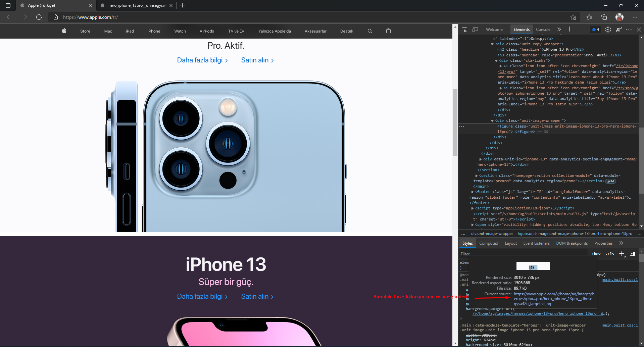Click the image preview thumbnail in tooltip
The width and height of the screenshot is (644, 347).
point(533,266)
